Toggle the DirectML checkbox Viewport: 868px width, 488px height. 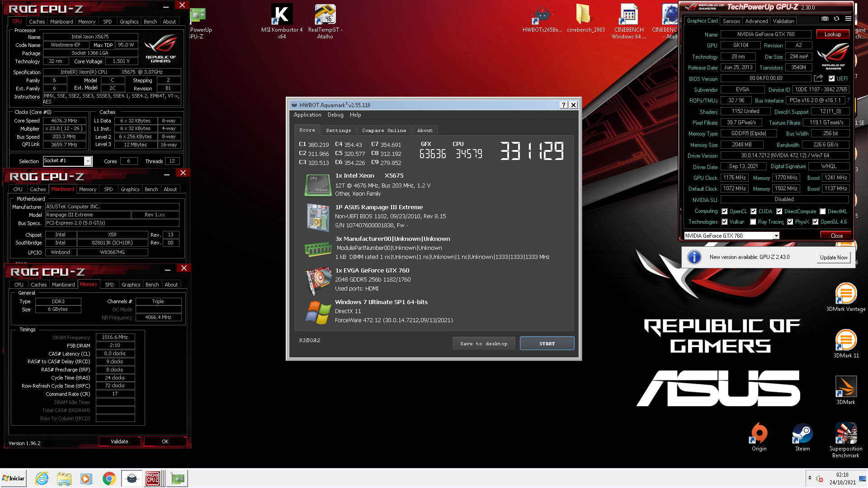(x=823, y=211)
